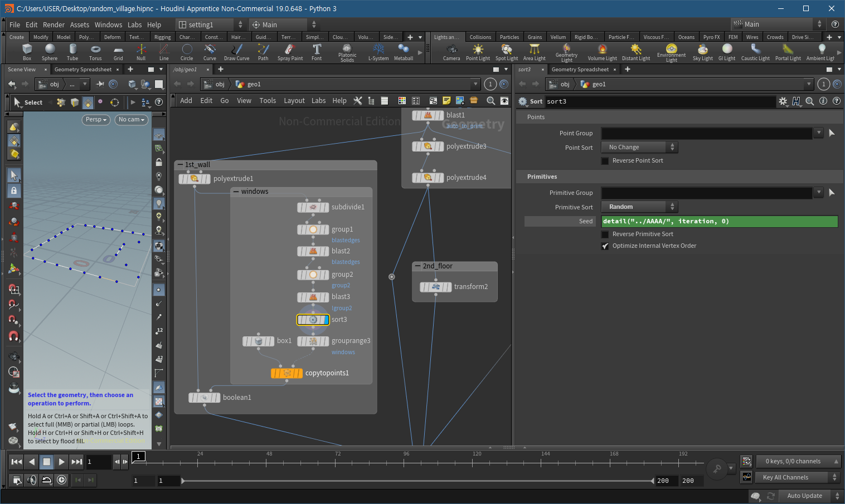The width and height of the screenshot is (845, 504).
Task: Add a Tube from the shelf
Action: click(x=72, y=52)
